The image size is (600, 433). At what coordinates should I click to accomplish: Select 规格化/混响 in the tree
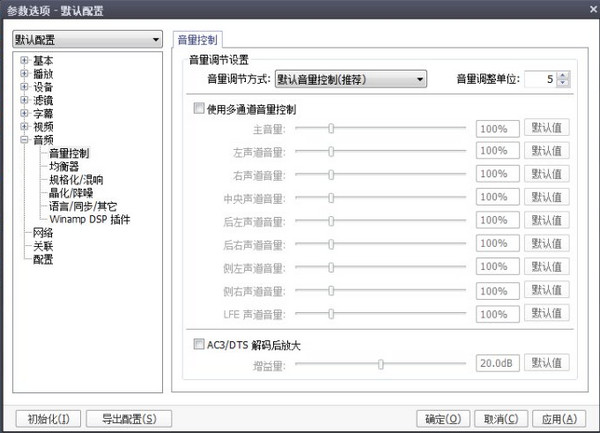coord(76,180)
